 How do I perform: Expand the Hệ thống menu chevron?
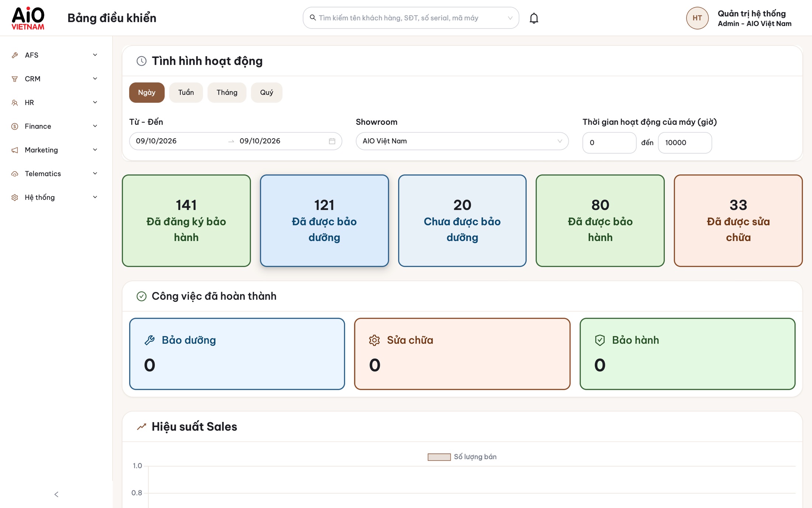[95, 197]
